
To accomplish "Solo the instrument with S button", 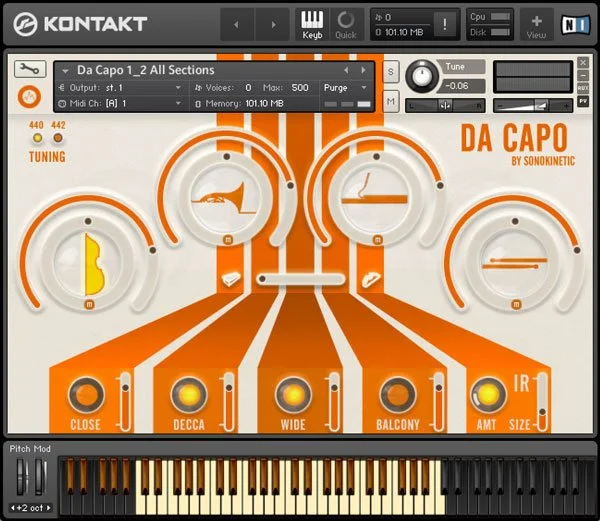I will pyautogui.click(x=390, y=72).
